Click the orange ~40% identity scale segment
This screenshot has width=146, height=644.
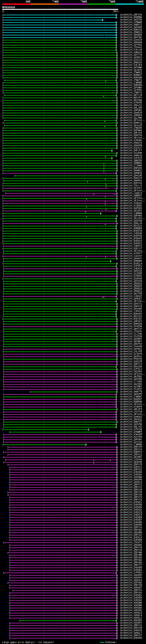tap(45, 4)
